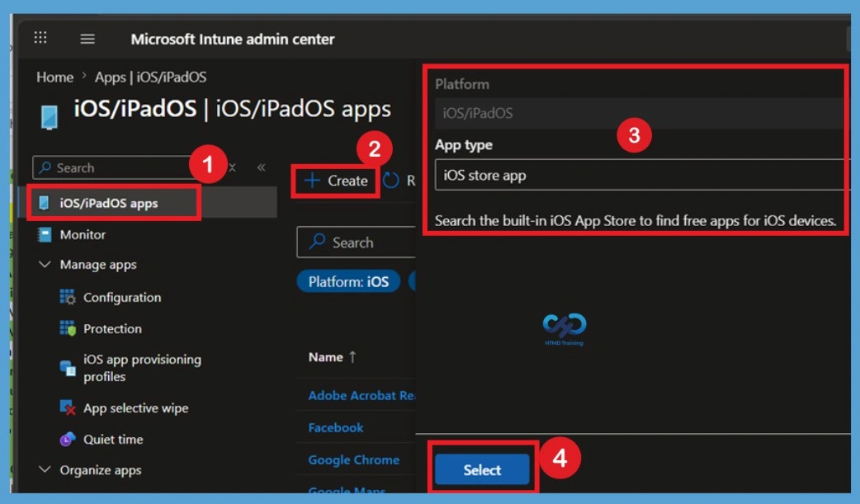Click the Select button
Image resolution: width=860 pixels, height=504 pixels.
click(482, 470)
